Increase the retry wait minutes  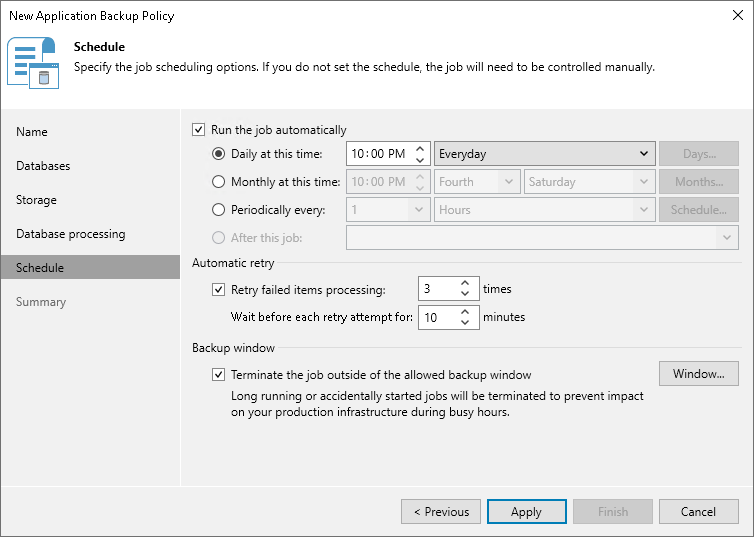click(x=465, y=312)
